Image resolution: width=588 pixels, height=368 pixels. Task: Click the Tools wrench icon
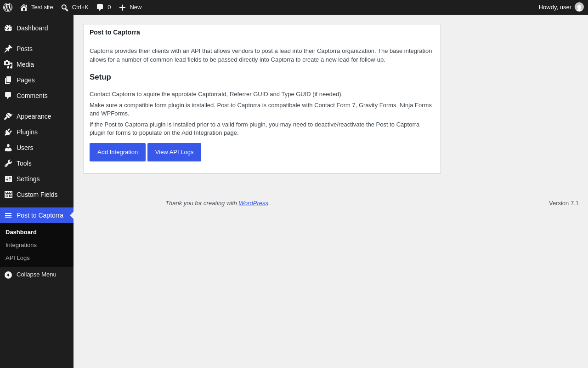coord(8,163)
